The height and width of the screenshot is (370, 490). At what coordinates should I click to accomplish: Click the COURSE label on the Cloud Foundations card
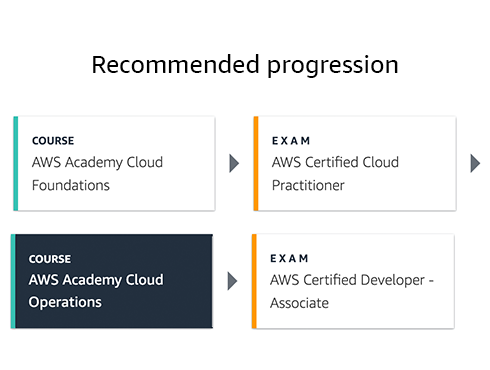pyautogui.click(x=53, y=141)
